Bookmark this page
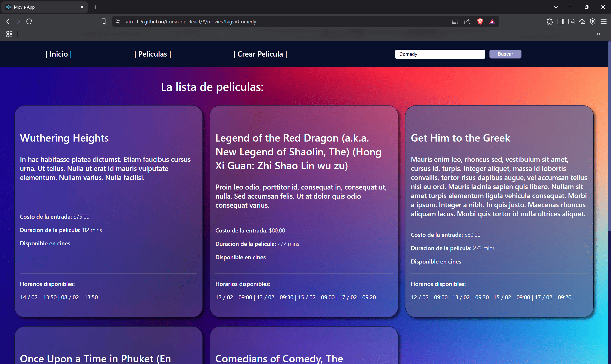This screenshot has height=364, width=611. [104, 21]
